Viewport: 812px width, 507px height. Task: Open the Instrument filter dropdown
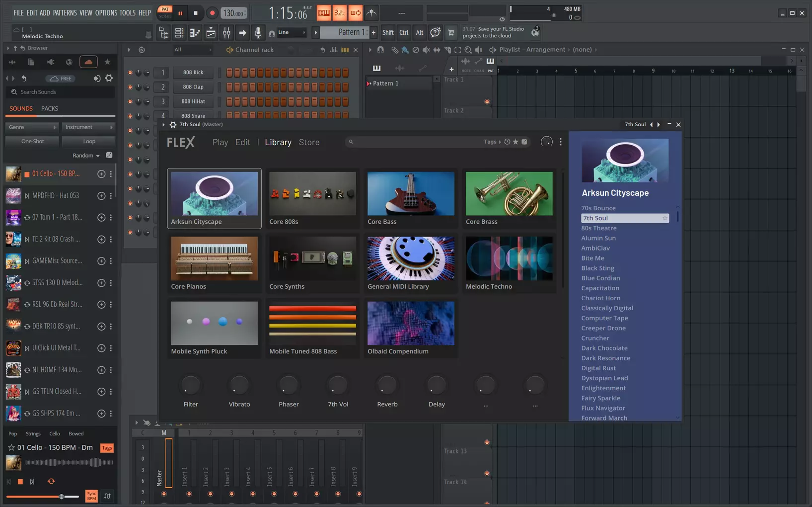pos(88,127)
